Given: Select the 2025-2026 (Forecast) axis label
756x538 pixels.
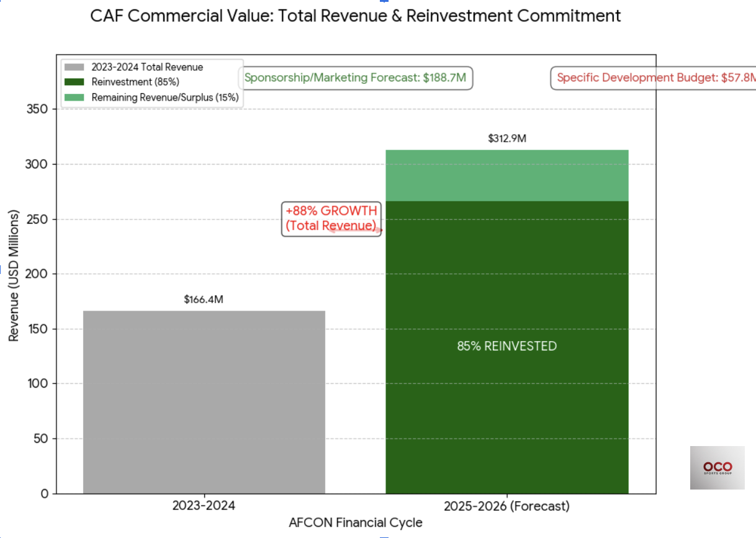Looking at the screenshot, I should (x=507, y=506).
